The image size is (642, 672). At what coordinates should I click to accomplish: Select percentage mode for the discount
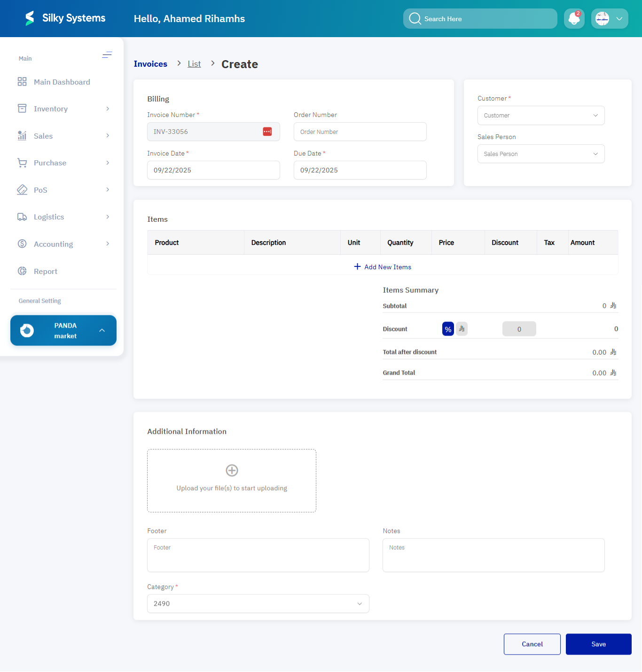point(447,328)
